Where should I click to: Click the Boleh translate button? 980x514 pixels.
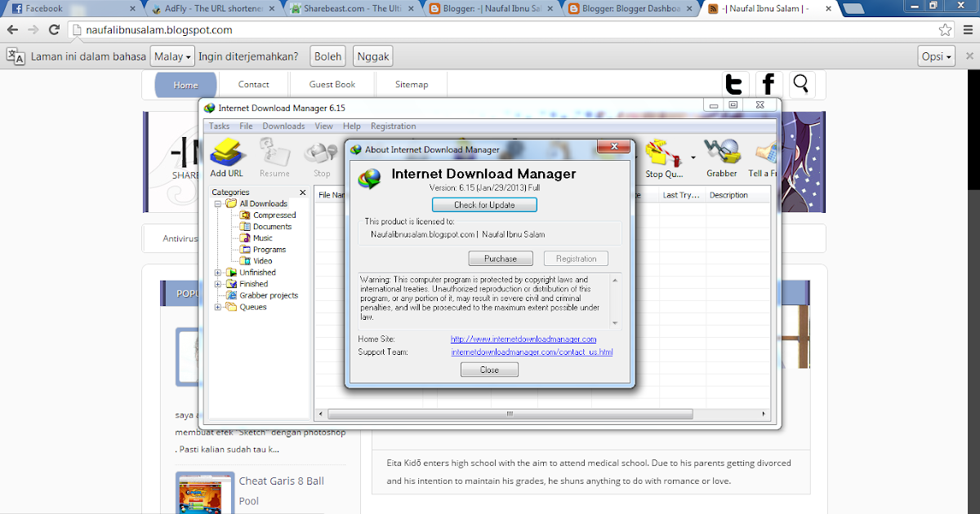[x=327, y=57]
